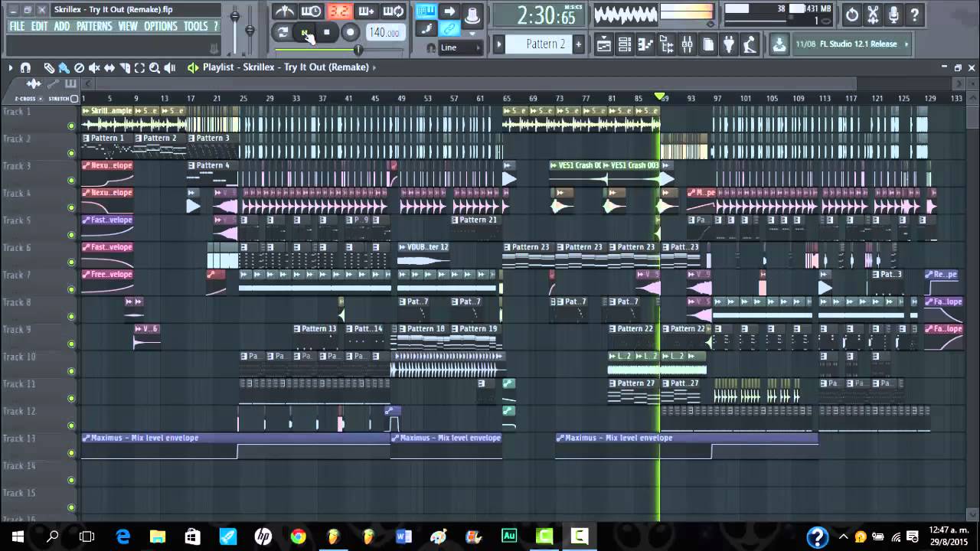The height and width of the screenshot is (551, 980).
Task: Click the undo history circular arrow
Action: (852, 15)
